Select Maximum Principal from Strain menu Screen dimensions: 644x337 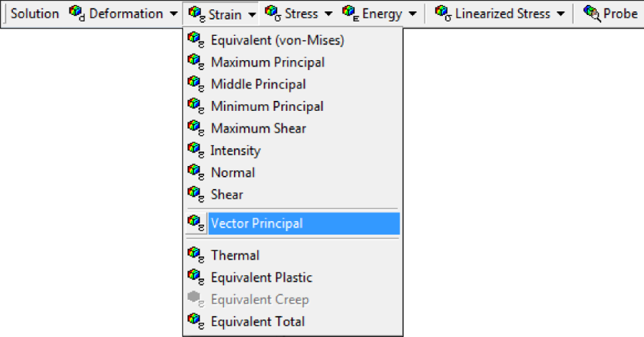point(268,62)
